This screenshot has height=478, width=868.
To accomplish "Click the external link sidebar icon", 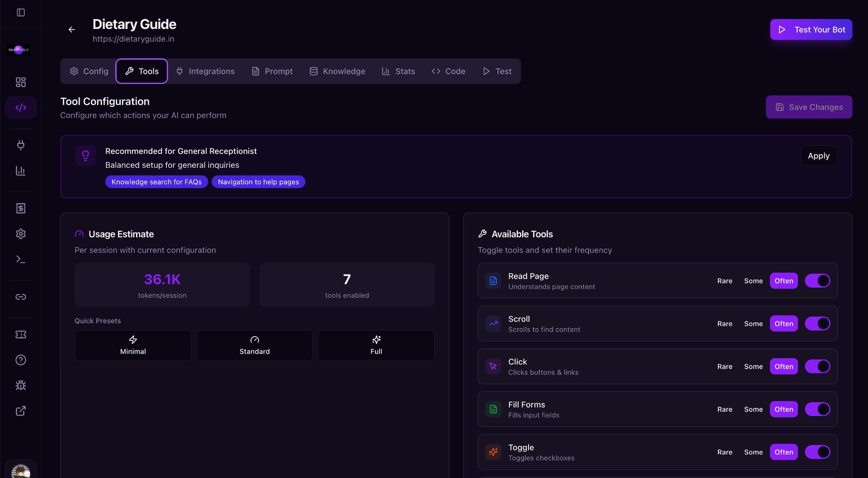I will pyautogui.click(x=21, y=411).
